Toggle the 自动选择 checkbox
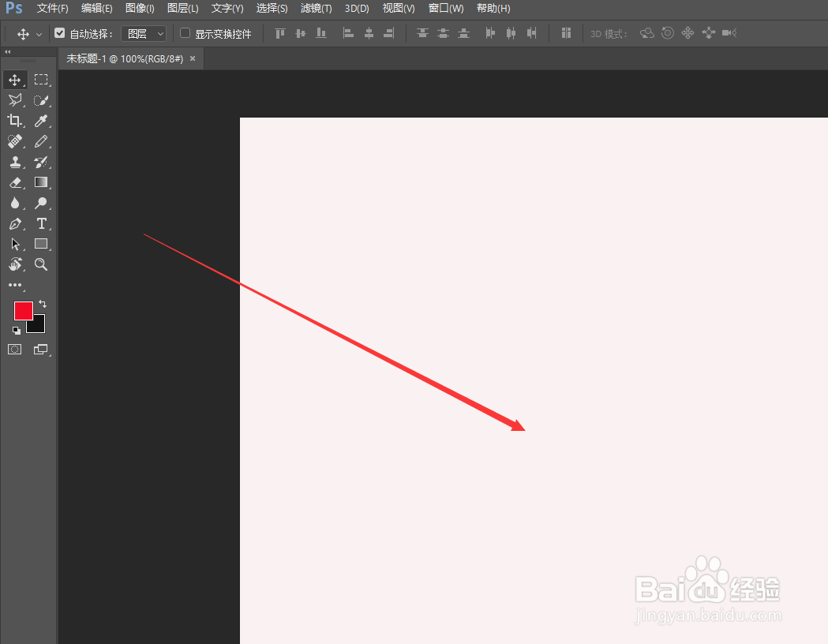This screenshot has width=828, height=644. pos(60,33)
